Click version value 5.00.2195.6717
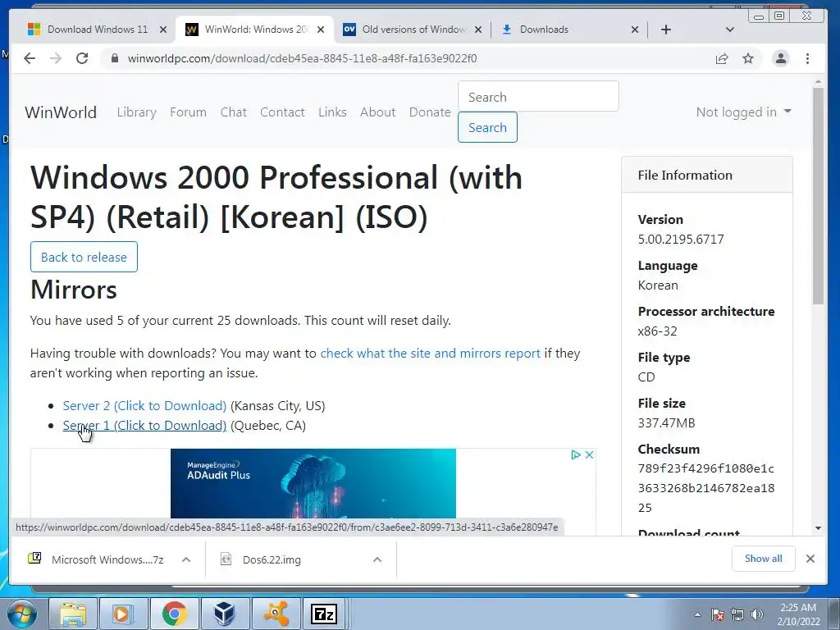840x630 pixels. click(x=681, y=239)
